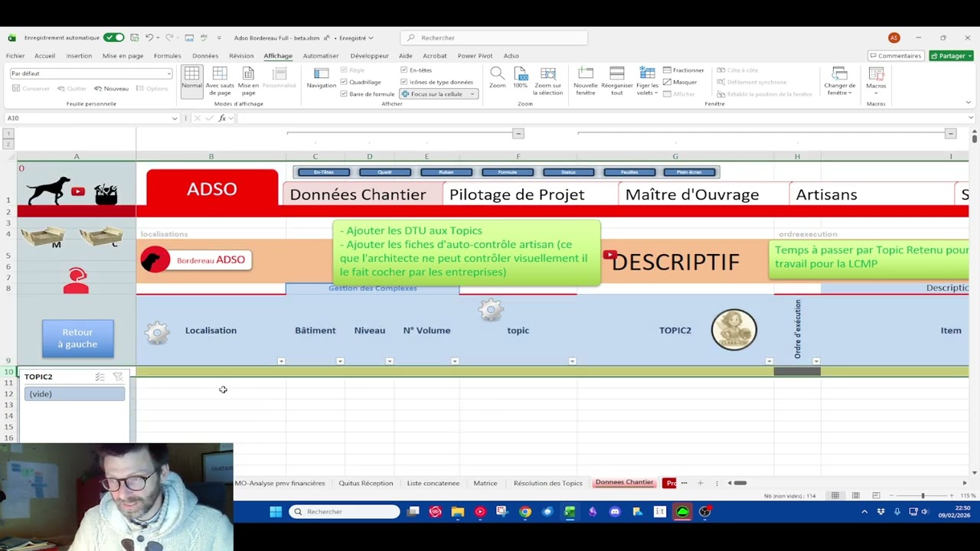Image resolution: width=980 pixels, height=551 pixels.
Task: Open the TOPIC2 column filter dropdown
Action: (769, 361)
